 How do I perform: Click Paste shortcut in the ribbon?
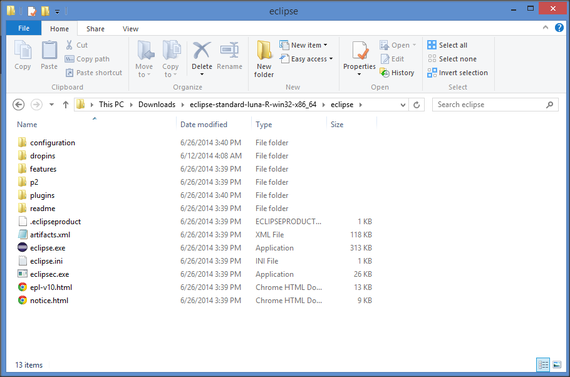point(94,73)
